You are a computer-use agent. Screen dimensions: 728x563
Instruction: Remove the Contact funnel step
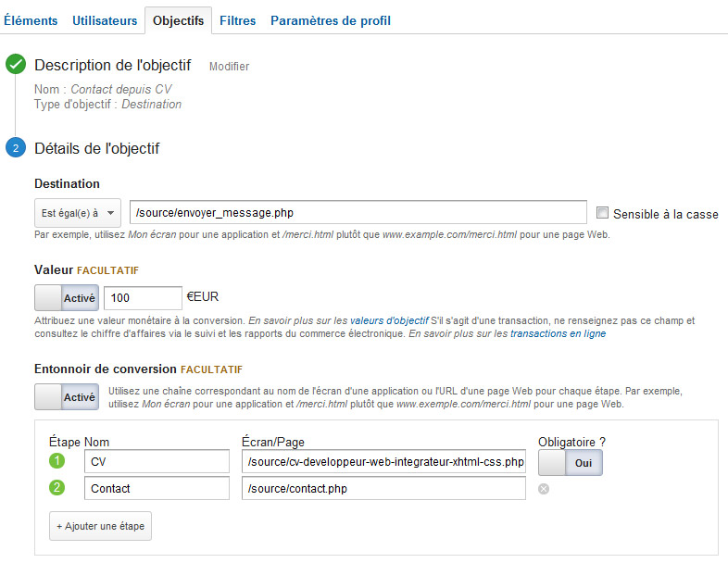(544, 489)
